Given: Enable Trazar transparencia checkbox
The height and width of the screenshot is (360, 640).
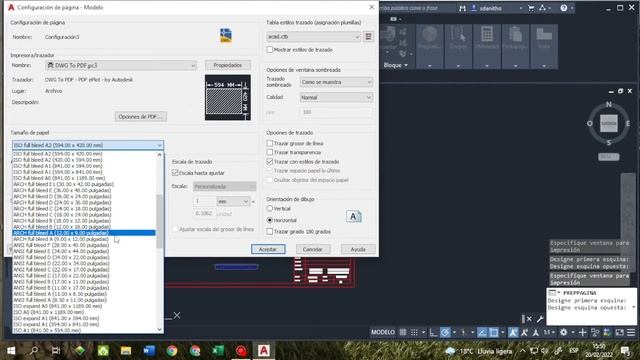Looking at the screenshot, I should (269, 152).
